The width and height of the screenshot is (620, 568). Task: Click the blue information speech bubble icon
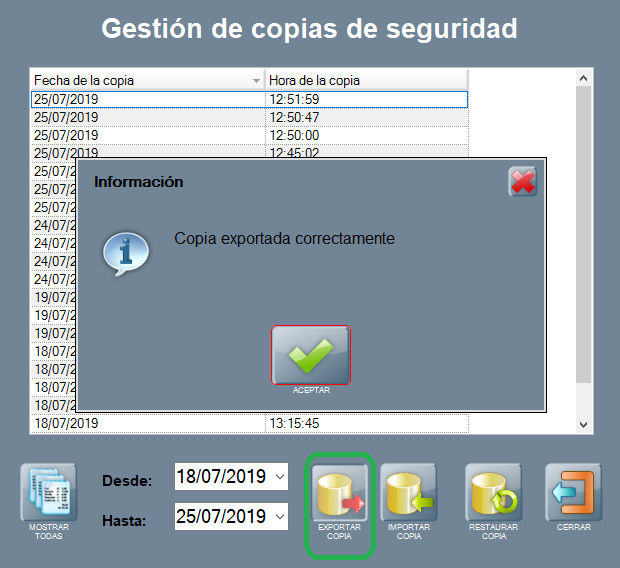coord(126,253)
